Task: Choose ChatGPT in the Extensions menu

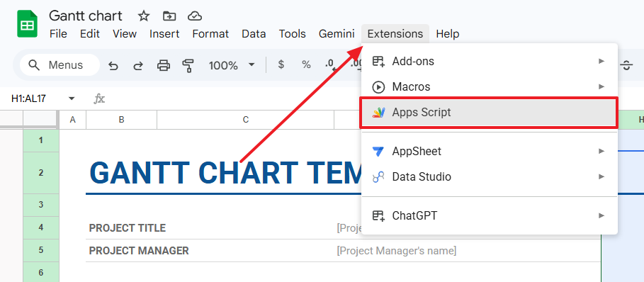Action: pos(489,215)
